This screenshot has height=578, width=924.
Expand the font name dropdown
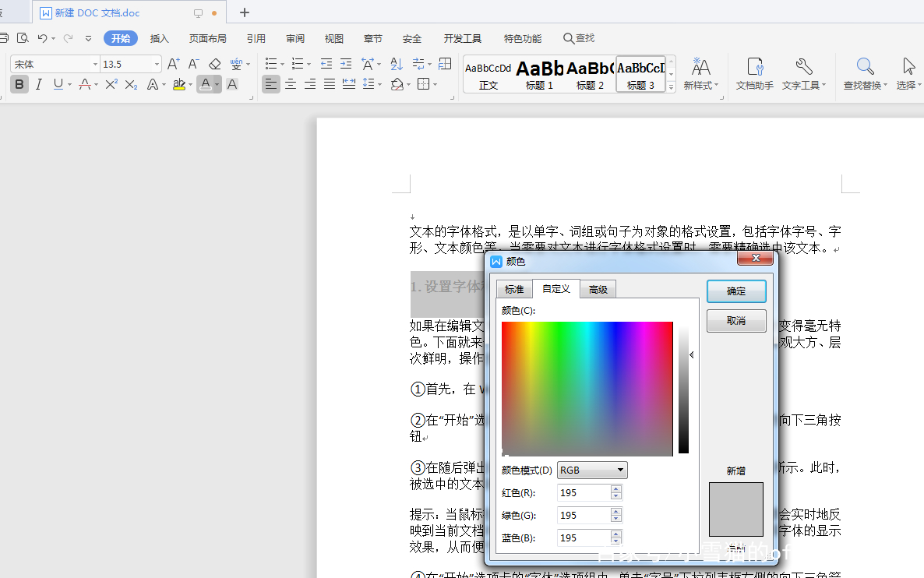click(95, 64)
